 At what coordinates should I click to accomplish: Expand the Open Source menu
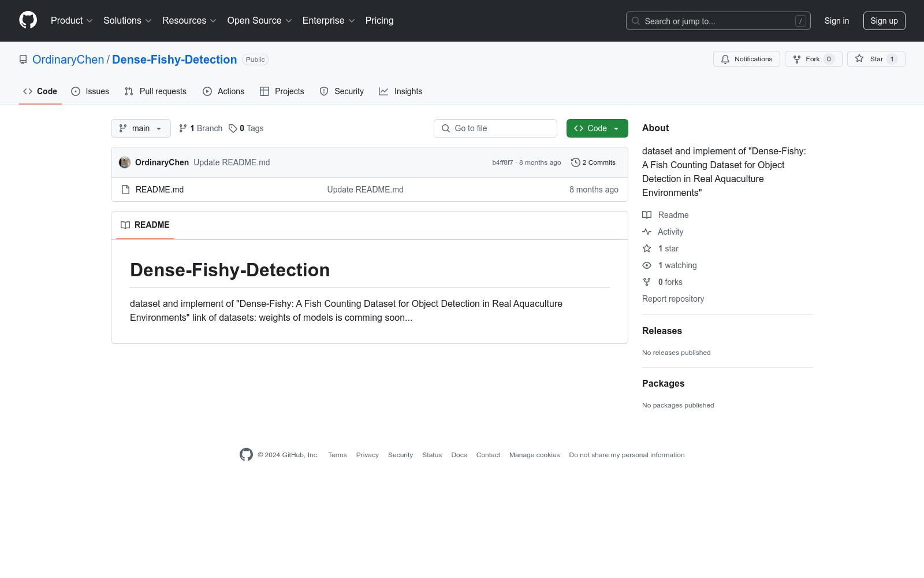coord(260,21)
